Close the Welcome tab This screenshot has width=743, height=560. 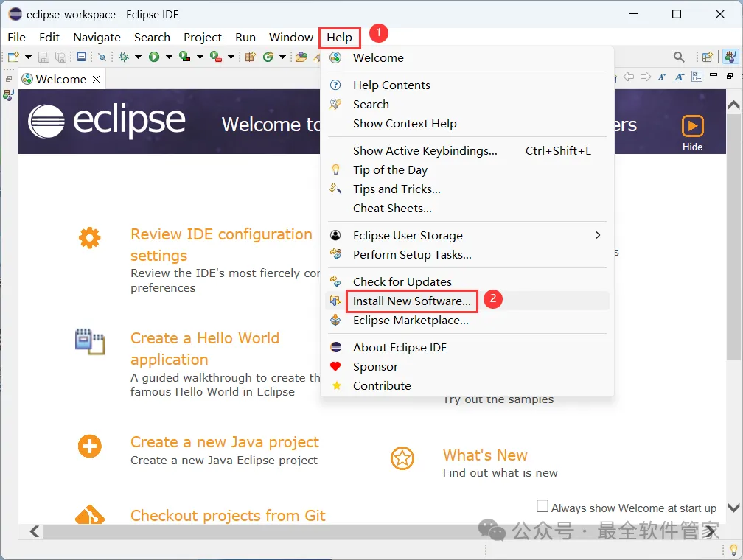click(x=96, y=79)
